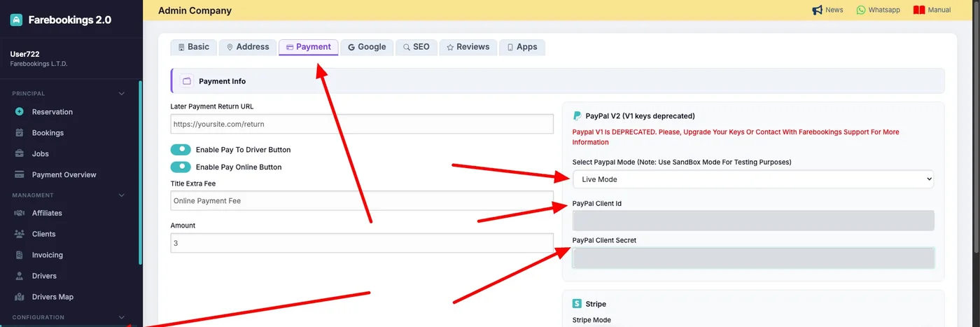The image size is (980, 327).
Task: Open Affiliates from the sidebar
Action: point(47,213)
